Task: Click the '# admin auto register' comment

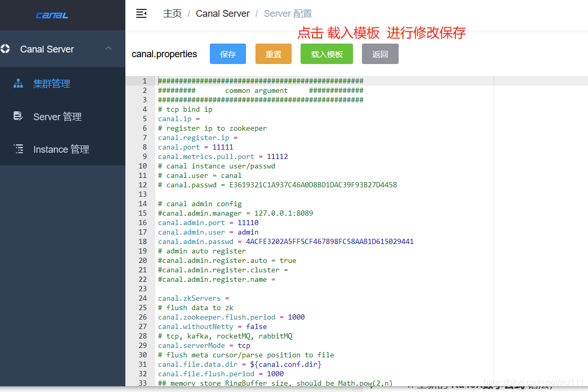Action: pos(202,251)
